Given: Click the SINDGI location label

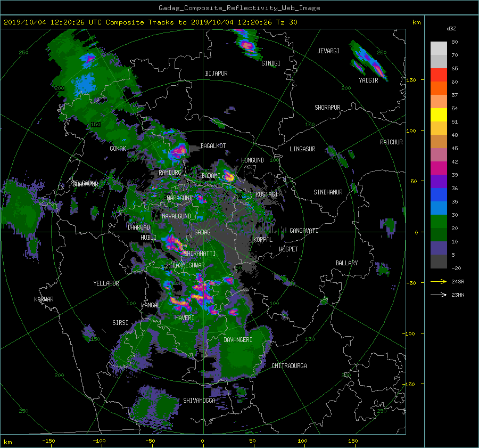Looking at the screenshot, I should [271, 63].
